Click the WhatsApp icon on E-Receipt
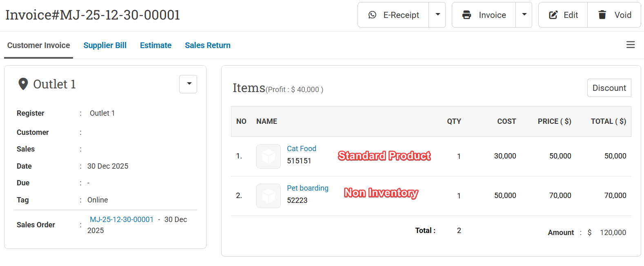This screenshot has width=644, height=266. [372, 15]
